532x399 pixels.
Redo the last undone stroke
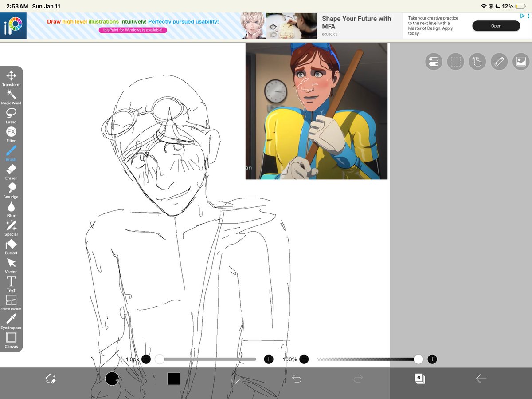[358, 379]
